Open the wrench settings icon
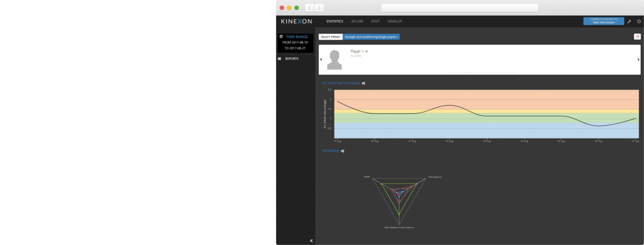 pos(629,21)
